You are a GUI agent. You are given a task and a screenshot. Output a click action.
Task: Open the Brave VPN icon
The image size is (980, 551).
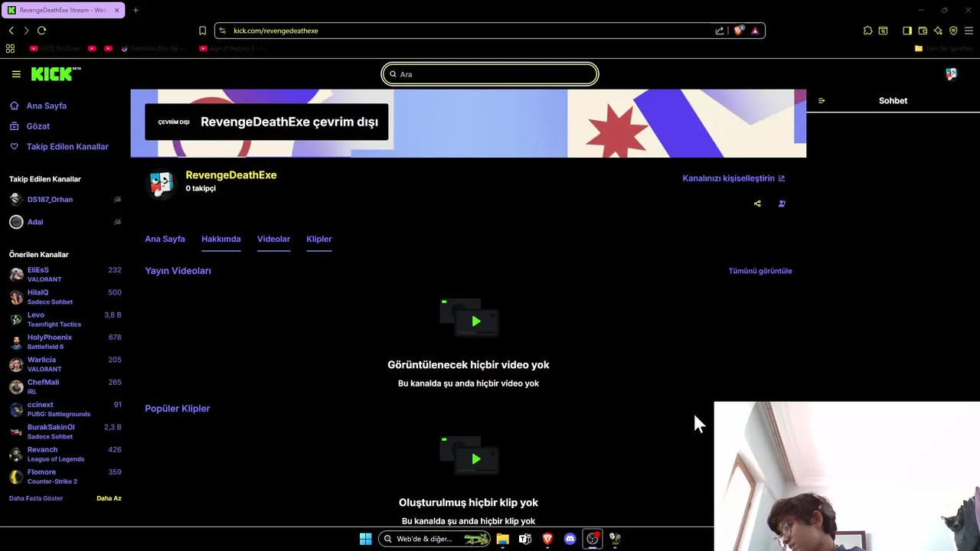(953, 31)
